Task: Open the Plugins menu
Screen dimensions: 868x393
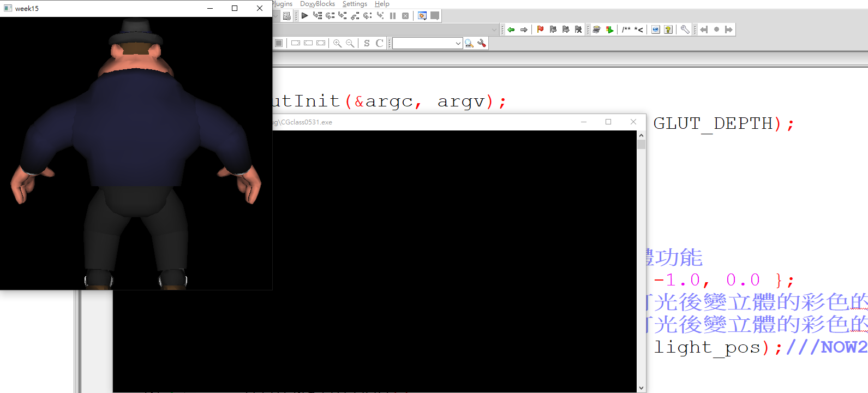Action: tap(282, 4)
